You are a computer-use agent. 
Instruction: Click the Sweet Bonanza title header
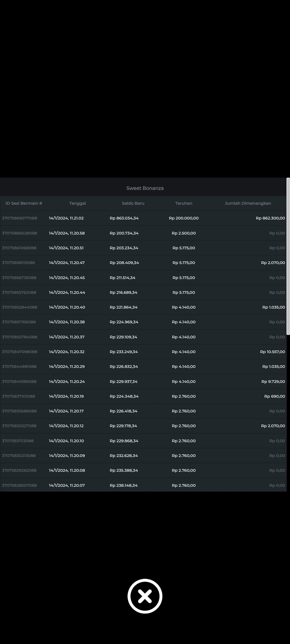[145, 188]
